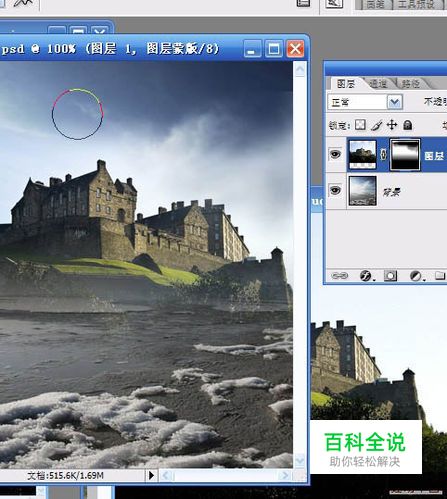Create new fill or adjustment layer

pyautogui.click(x=416, y=276)
